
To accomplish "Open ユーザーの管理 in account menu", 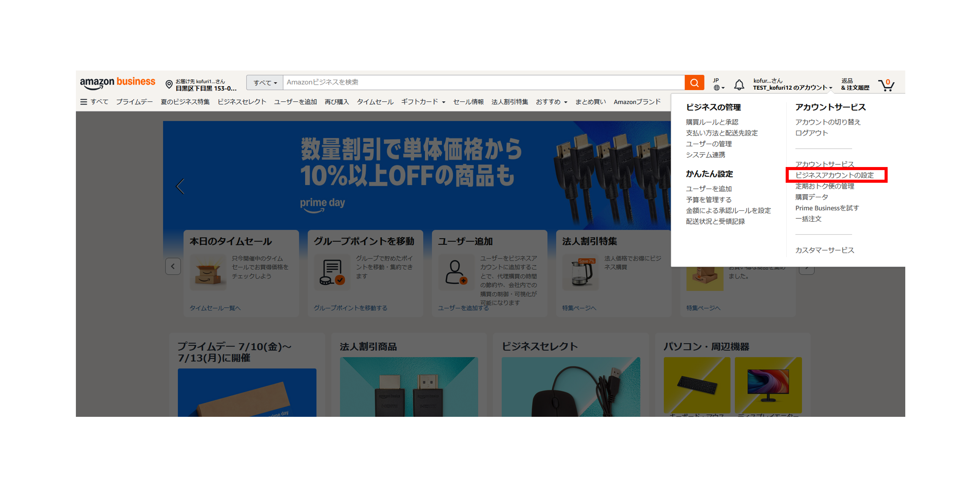I will 709,144.
